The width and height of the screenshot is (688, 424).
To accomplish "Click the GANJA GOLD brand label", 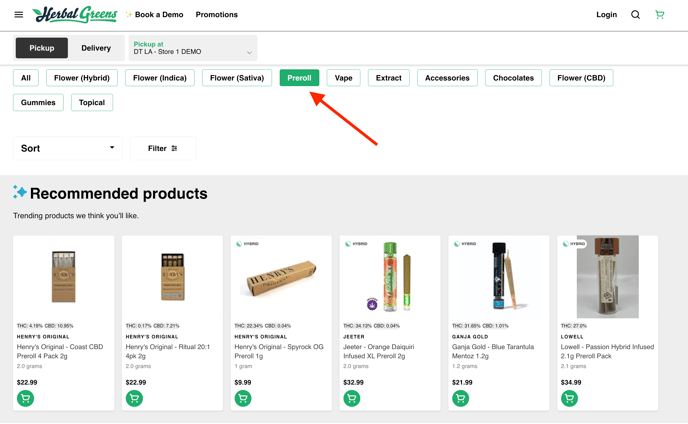I will point(470,337).
